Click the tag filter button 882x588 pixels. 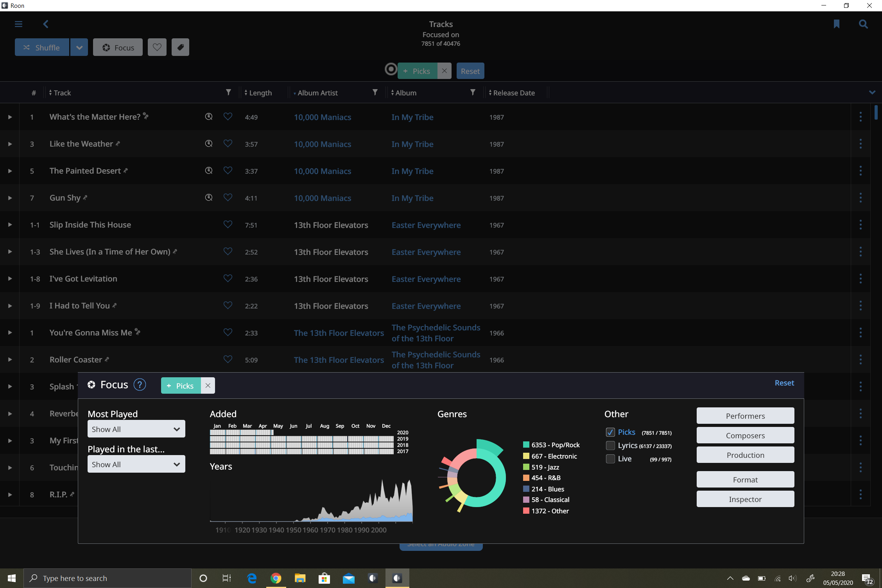tap(180, 47)
